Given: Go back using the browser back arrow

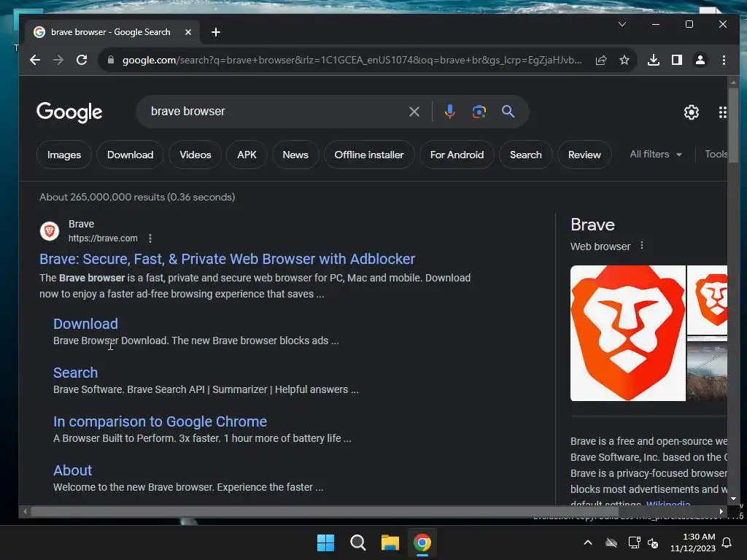Looking at the screenshot, I should [x=35, y=60].
